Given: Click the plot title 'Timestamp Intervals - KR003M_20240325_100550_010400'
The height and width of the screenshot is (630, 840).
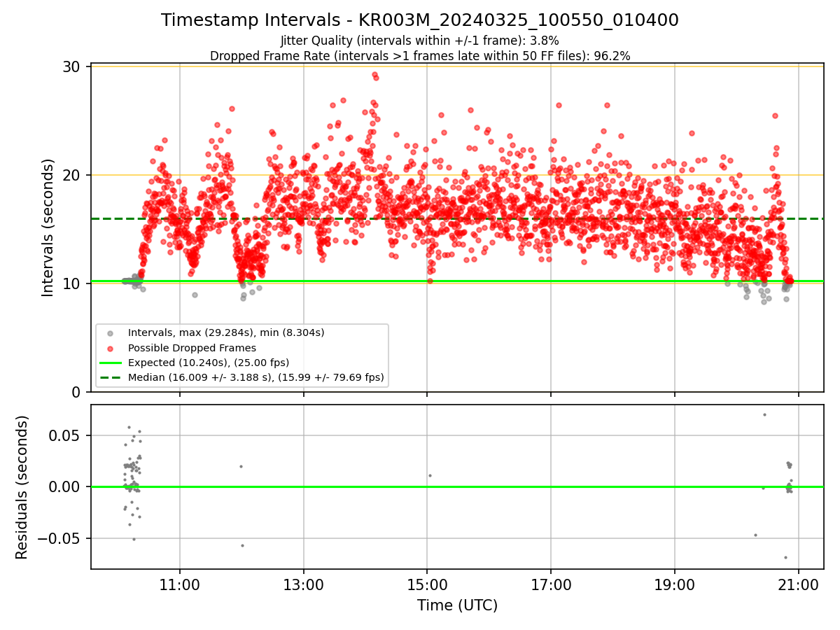Looking at the screenshot, I should tap(420, 20).
